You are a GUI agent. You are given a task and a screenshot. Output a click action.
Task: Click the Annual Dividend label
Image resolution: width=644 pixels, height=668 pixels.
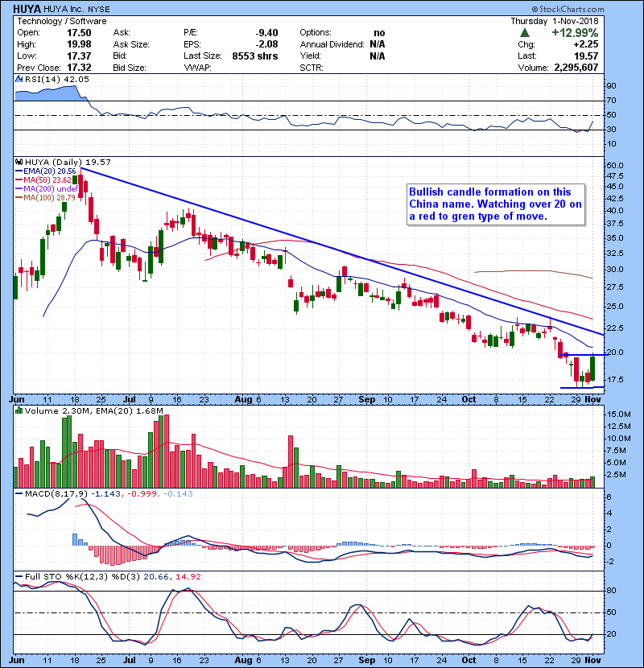[332, 44]
